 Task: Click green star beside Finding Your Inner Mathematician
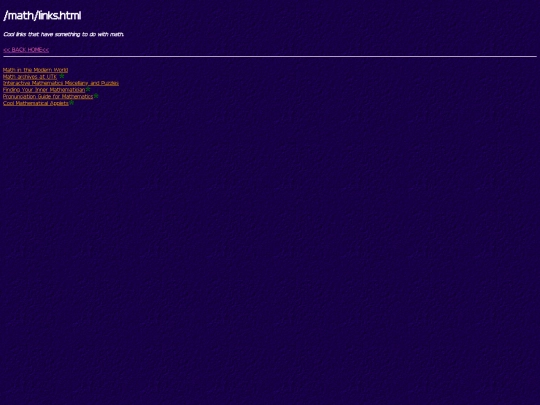coord(88,89)
